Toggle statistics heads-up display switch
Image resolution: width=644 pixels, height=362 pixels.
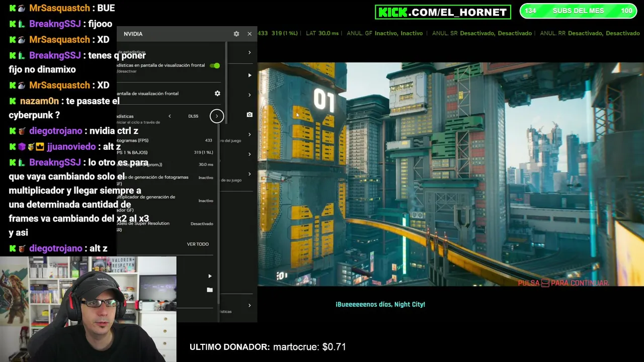point(215,65)
